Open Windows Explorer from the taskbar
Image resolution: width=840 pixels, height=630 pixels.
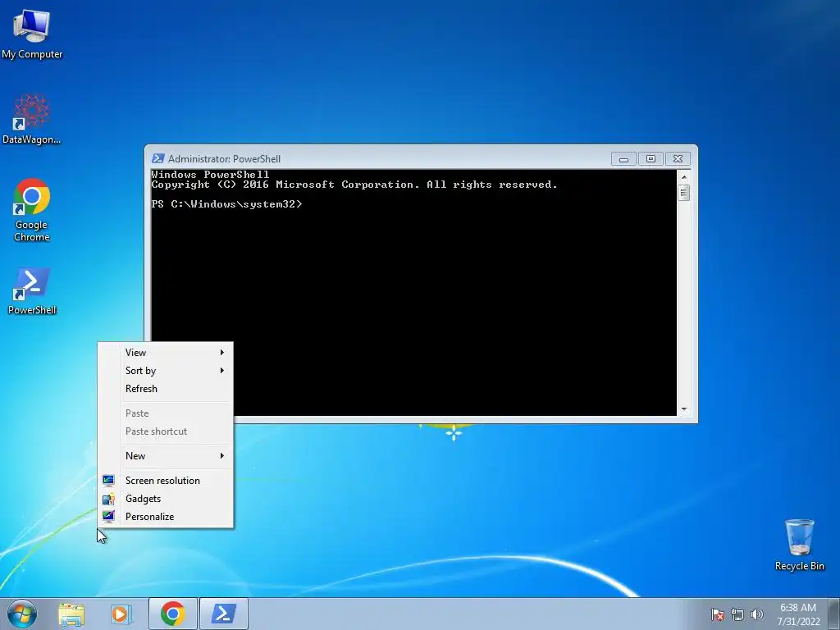[71, 614]
